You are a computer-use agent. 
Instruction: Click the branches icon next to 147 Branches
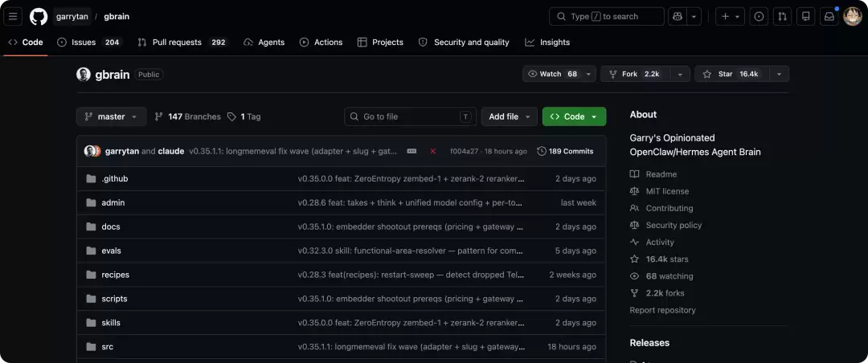(x=159, y=116)
